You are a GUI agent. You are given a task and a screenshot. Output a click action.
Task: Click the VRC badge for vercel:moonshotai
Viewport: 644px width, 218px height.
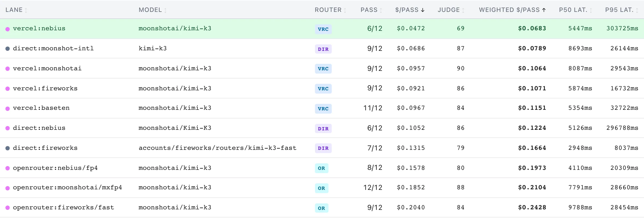pyautogui.click(x=323, y=68)
